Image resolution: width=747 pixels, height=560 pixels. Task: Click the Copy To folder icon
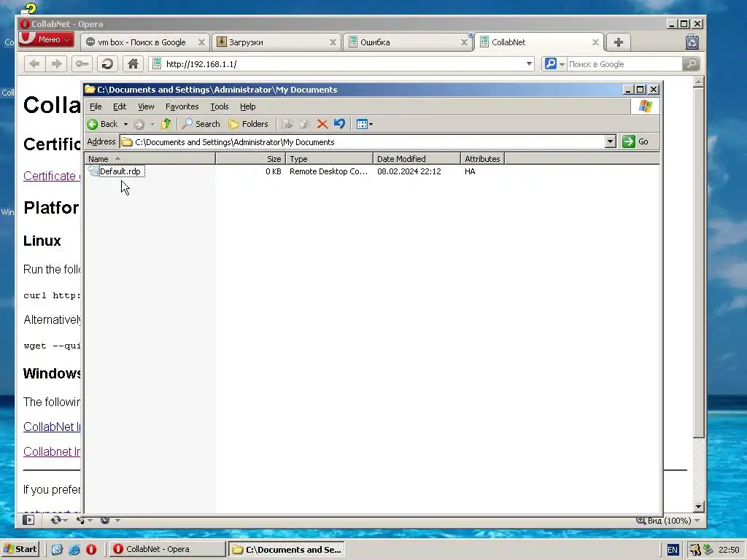[304, 124]
